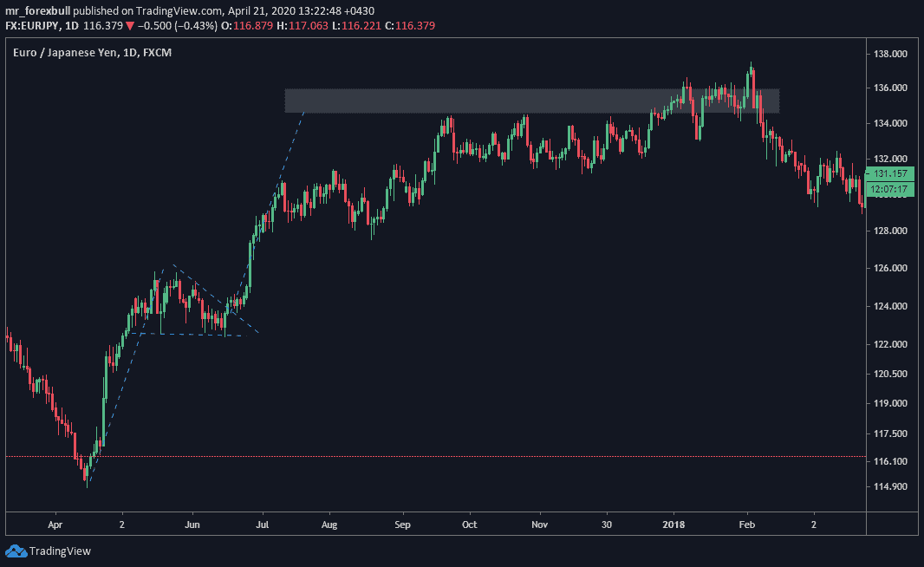Click the Sep label on time axis
Viewport: 924px width, 567px height.
pos(402,525)
